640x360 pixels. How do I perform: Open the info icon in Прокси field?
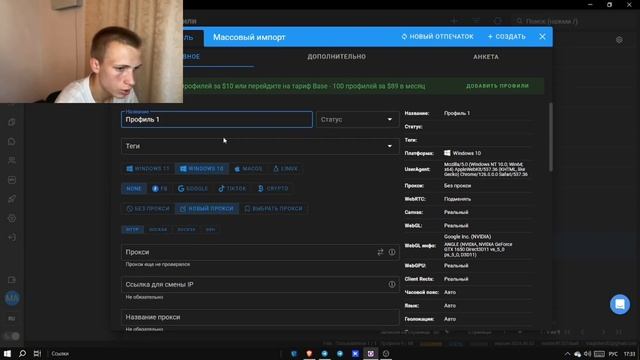(392, 252)
